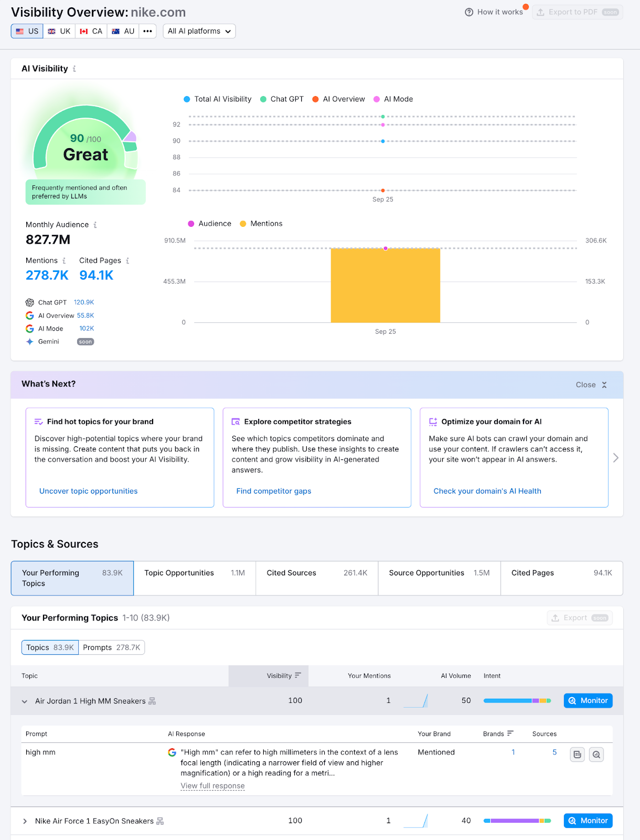Click Monitor button for Air Jordan 1 row

[x=588, y=701]
